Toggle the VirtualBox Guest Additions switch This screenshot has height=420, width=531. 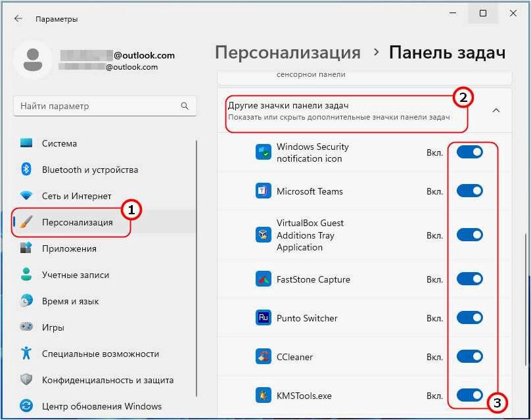click(x=469, y=235)
